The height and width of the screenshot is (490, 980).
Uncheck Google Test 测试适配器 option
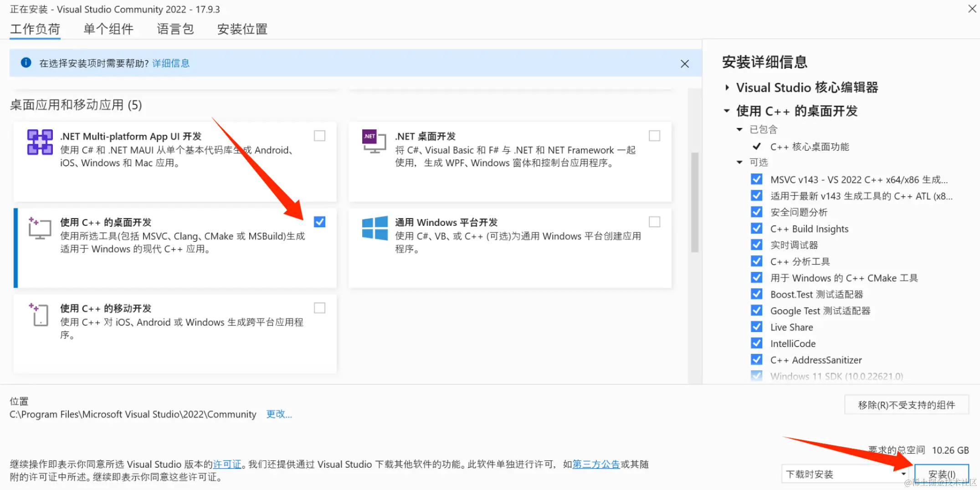pos(756,310)
